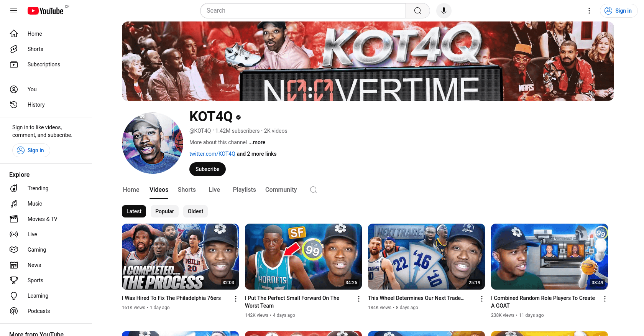Open options menu for Philadelphia 76ers video
Viewport: 644px width, 336px height.
click(x=236, y=299)
